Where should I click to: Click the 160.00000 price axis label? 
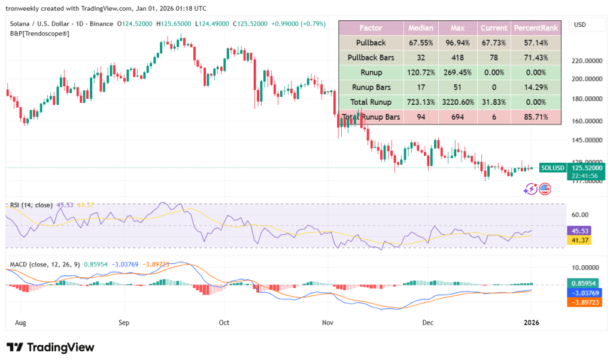click(587, 121)
